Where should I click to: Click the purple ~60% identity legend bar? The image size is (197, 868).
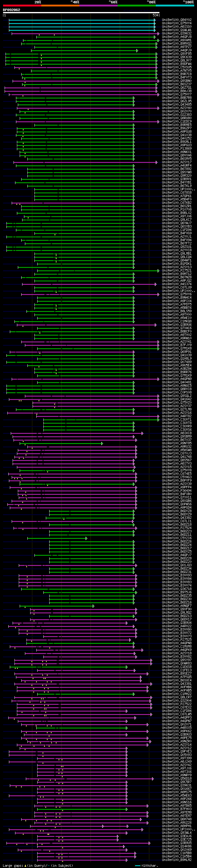[98, 6]
